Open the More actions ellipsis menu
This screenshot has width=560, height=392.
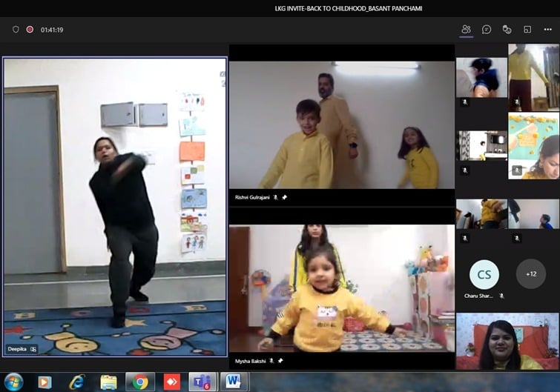pos(547,30)
